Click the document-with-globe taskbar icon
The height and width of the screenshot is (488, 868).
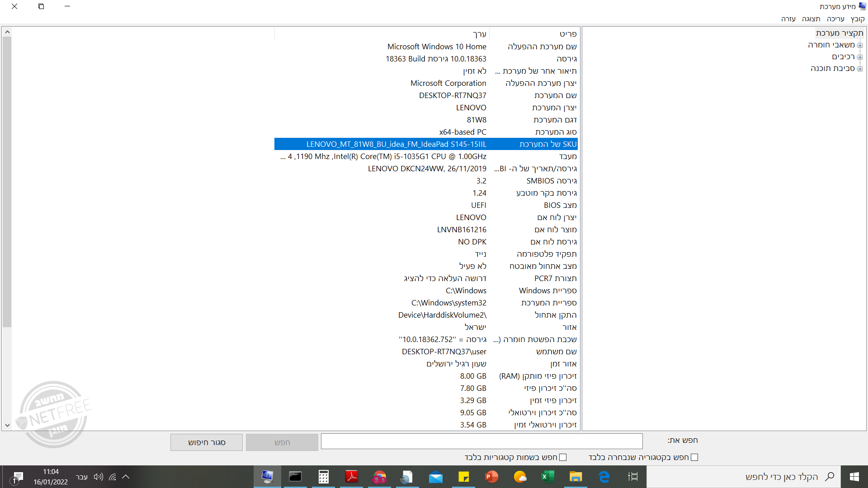(407, 477)
